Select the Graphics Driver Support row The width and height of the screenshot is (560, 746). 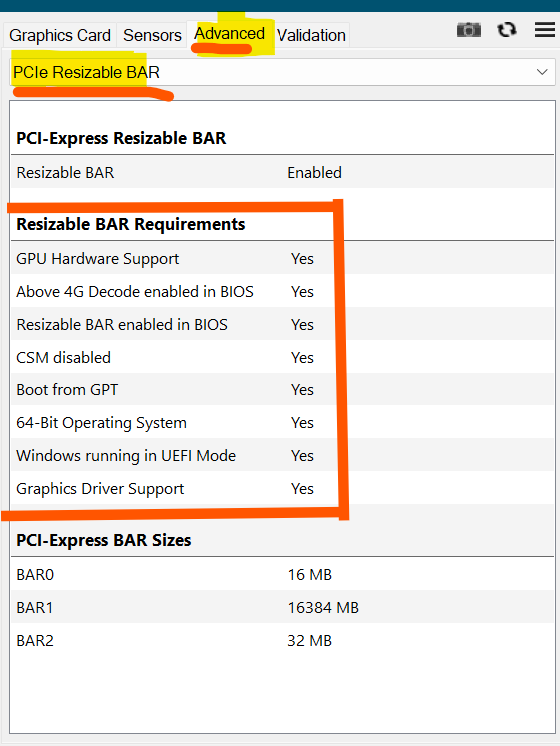(x=282, y=489)
